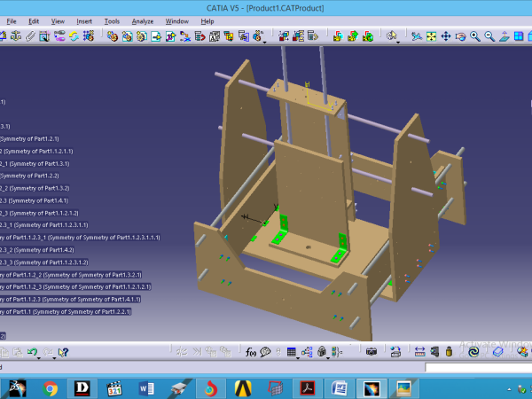Click the Symmetry assembly feature icon
The width and height of the screenshot is (532, 399).
tap(368, 36)
